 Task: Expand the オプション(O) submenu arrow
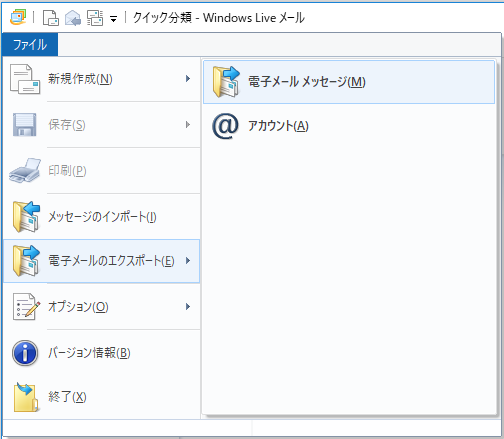(x=188, y=306)
